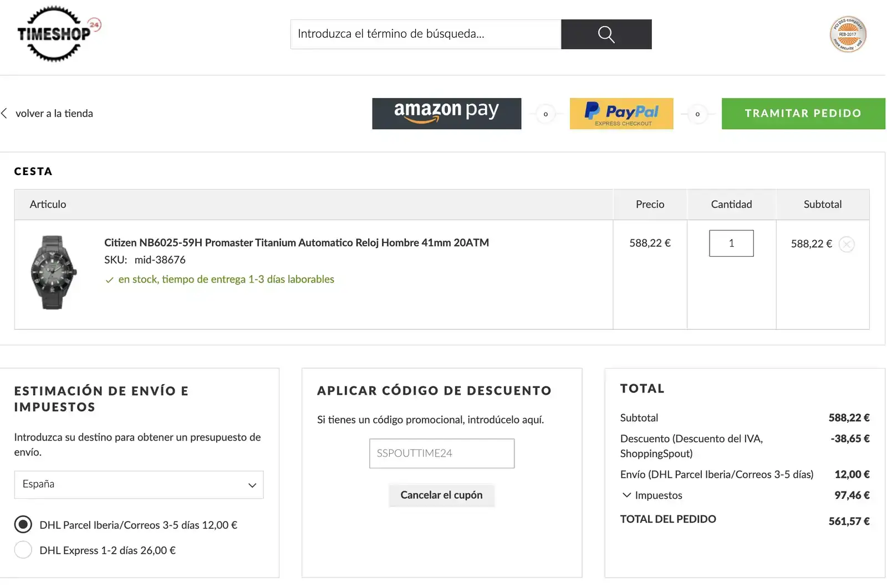Image resolution: width=887 pixels, height=588 pixels.
Task: Click the volver a la tienda link
Action: point(54,113)
